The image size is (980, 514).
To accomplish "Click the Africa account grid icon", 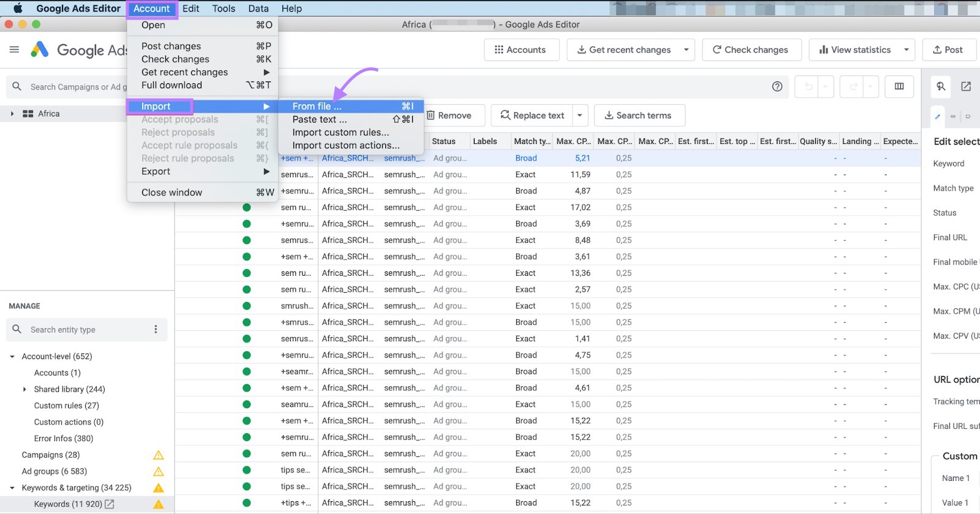I will (x=28, y=113).
